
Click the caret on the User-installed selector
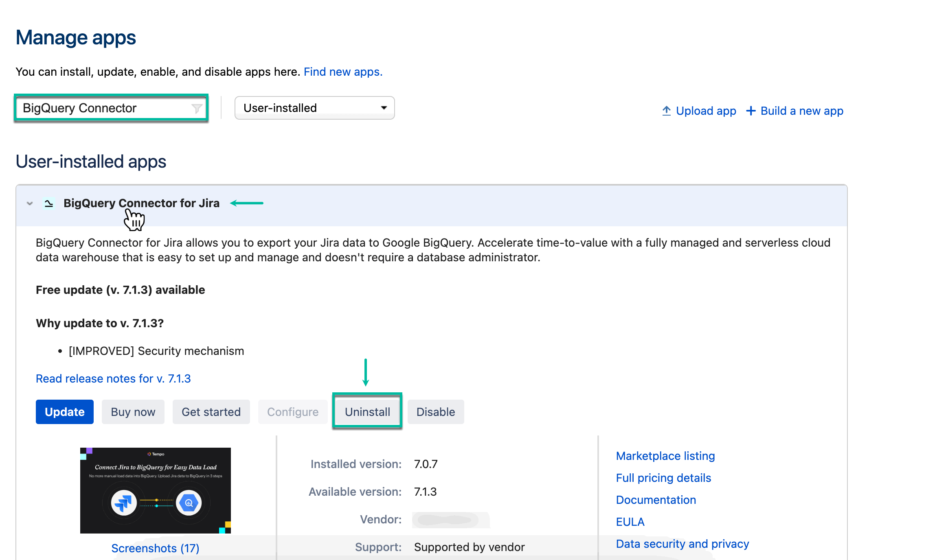[x=383, y=107]
